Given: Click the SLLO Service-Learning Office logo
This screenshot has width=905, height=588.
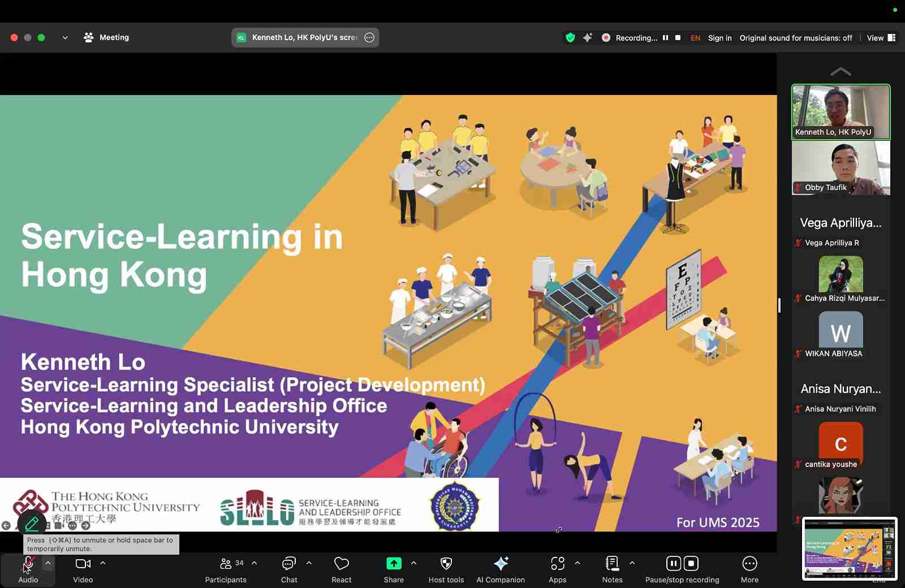Looking at the screenshot, I should pyautogui.click(x=311, y=508).
